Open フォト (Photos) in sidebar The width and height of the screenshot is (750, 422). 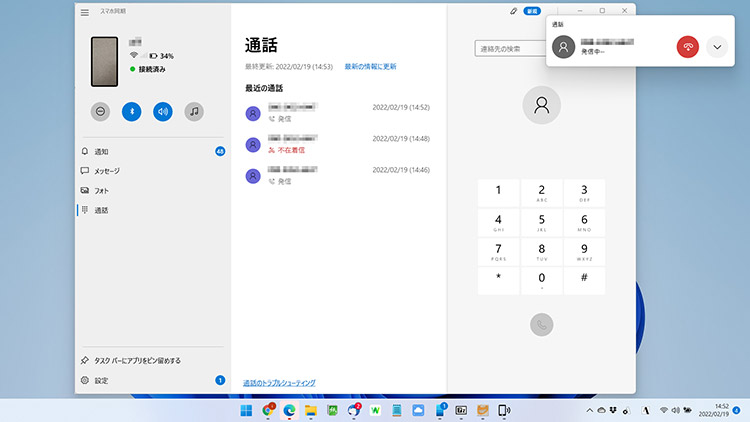(101, 190)
